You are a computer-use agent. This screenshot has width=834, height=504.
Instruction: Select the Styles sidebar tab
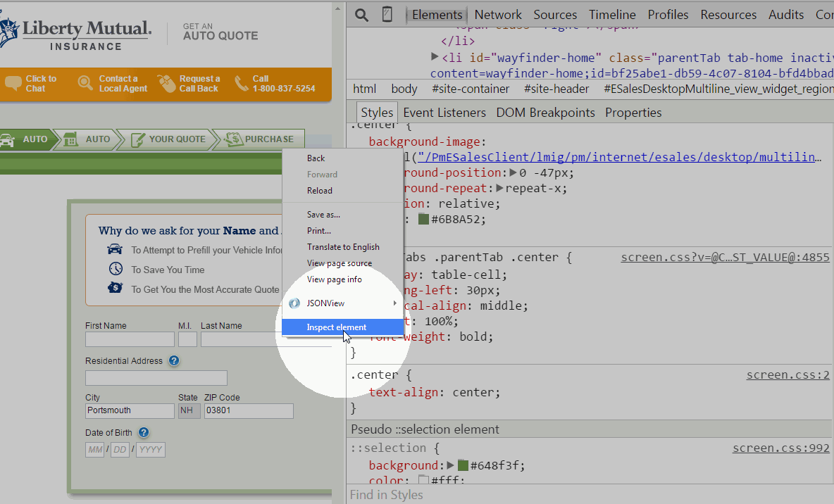pos(377,113)
